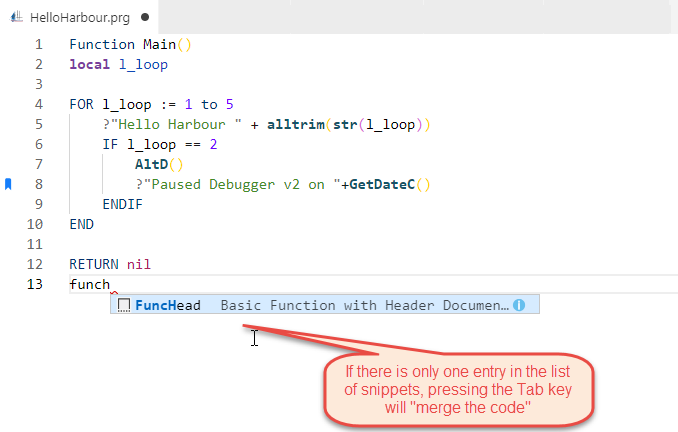This screenshot has height=432, width=678.
Task: Click the 'IF l_loop == 2' statement
Action: (x=159, y=144)
